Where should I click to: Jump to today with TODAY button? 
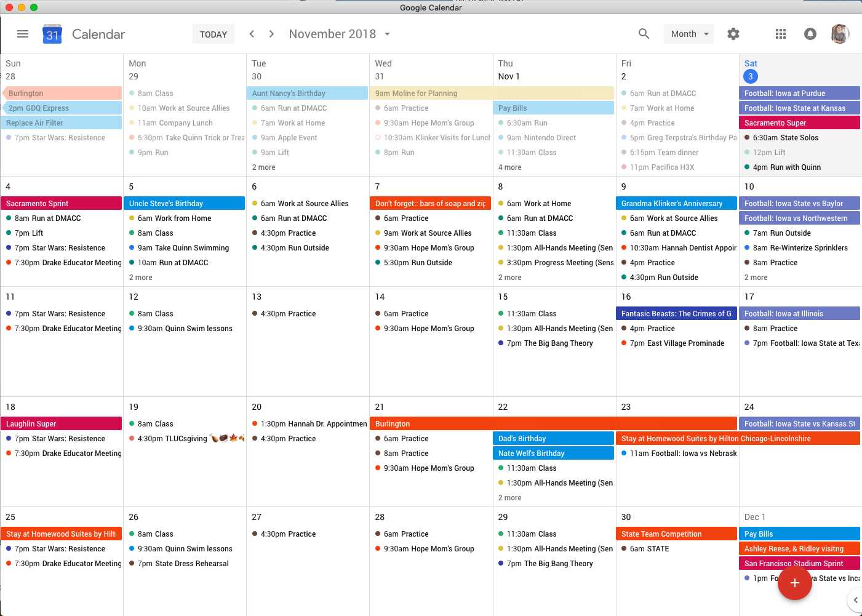click(x=214, y=34)
